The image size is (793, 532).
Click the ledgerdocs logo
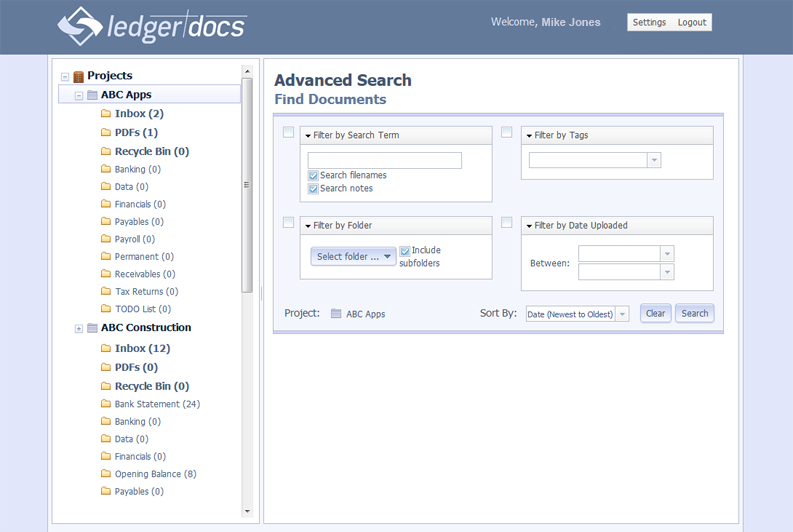152,26
